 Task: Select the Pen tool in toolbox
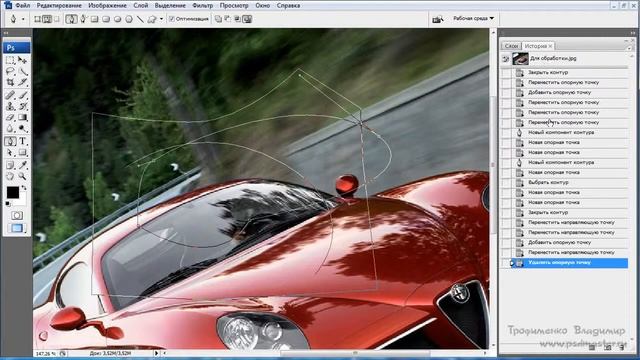click(x=10, y=142)
